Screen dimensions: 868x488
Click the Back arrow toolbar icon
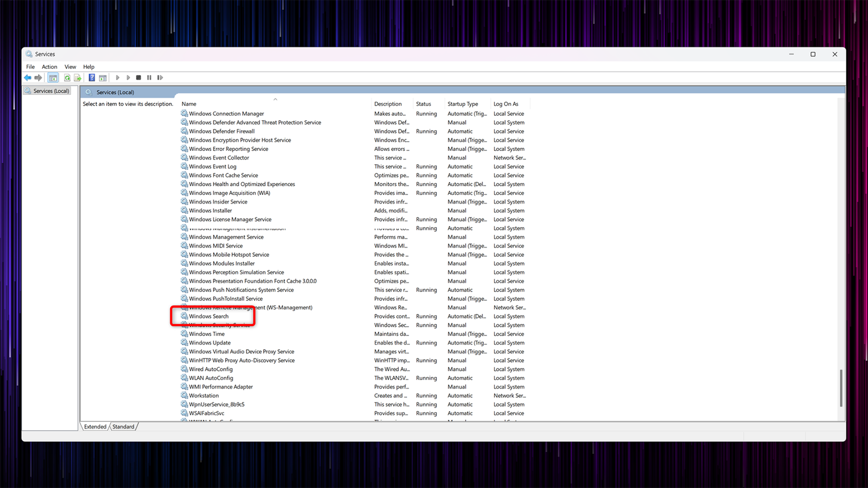(x=27, y=77)
